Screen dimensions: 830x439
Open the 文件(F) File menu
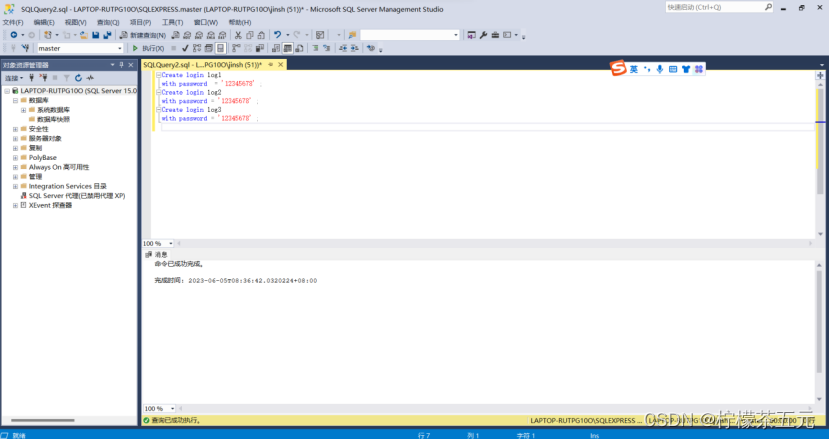click(x=13, y=22)
